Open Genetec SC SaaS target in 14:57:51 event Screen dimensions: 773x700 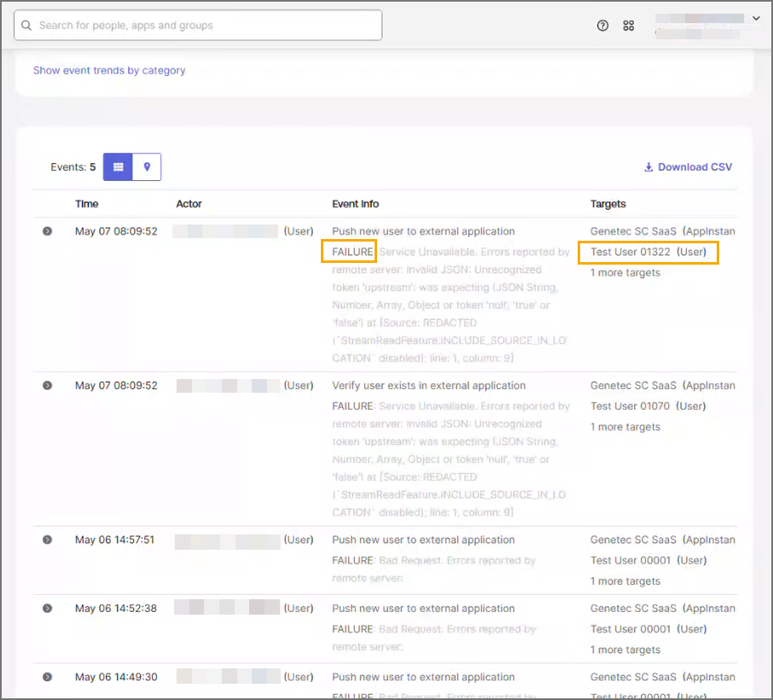point(663,540)
